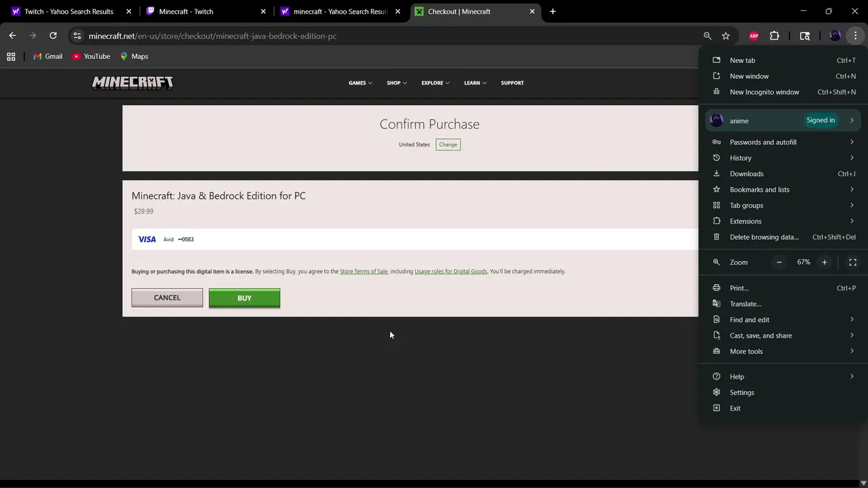This screenshot has height=488, width=868.
Task: Close the Chrome three-dot menu button
Action: 855,36
